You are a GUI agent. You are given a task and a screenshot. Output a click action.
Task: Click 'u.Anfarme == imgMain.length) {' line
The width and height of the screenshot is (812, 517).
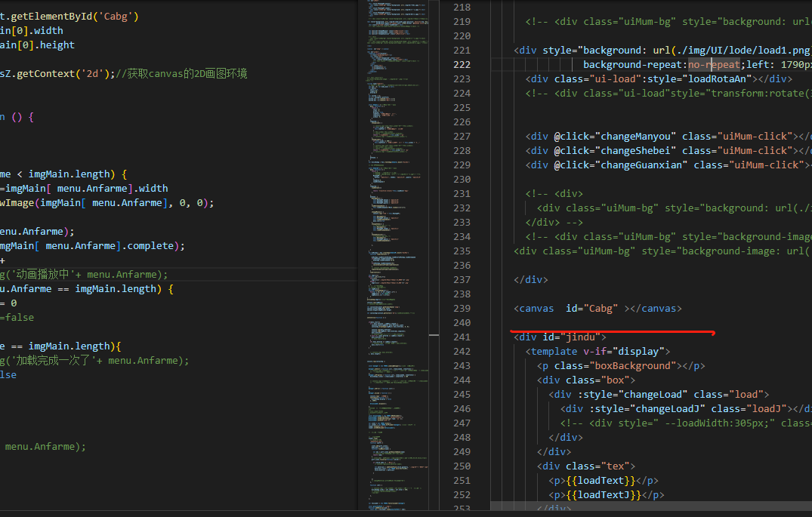pos(87,289)
